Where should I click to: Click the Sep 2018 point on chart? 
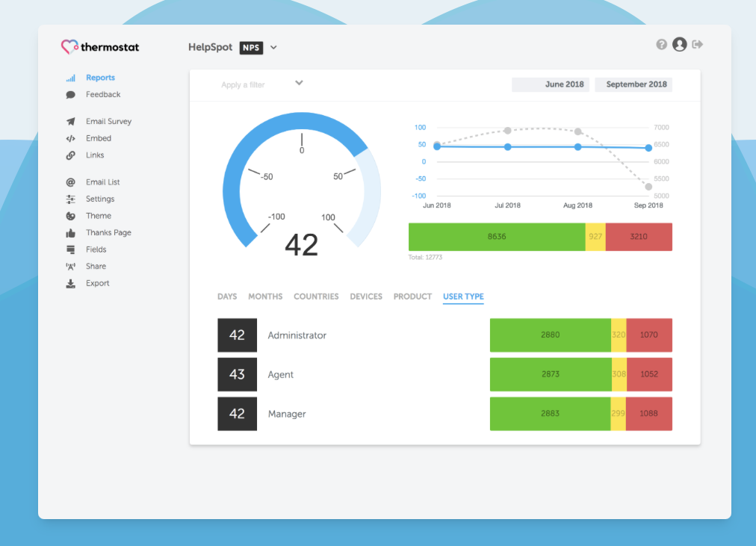[x=648, y=148]
